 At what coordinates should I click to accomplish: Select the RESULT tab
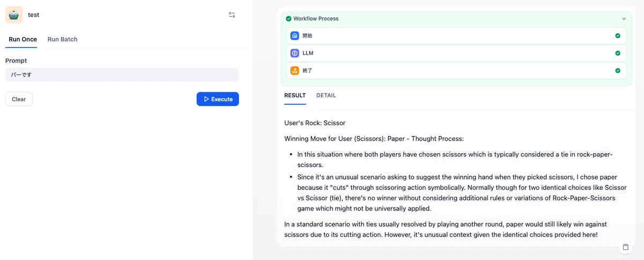pos(295,96)
